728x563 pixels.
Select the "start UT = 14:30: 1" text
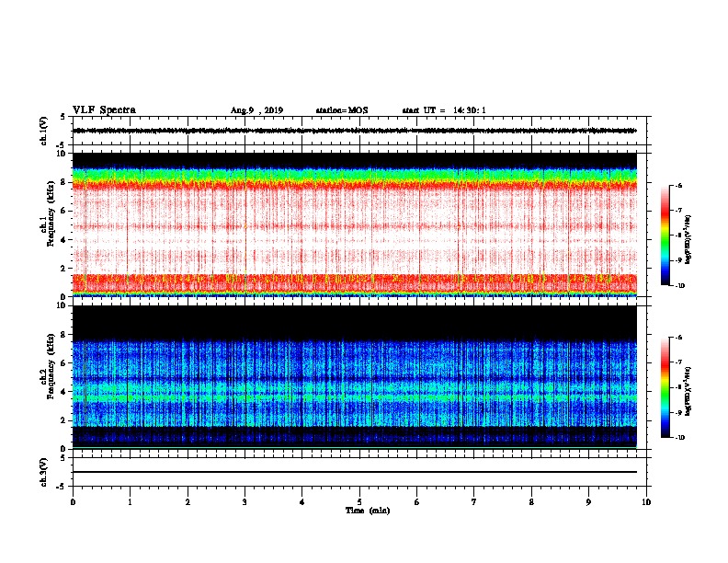444,110
